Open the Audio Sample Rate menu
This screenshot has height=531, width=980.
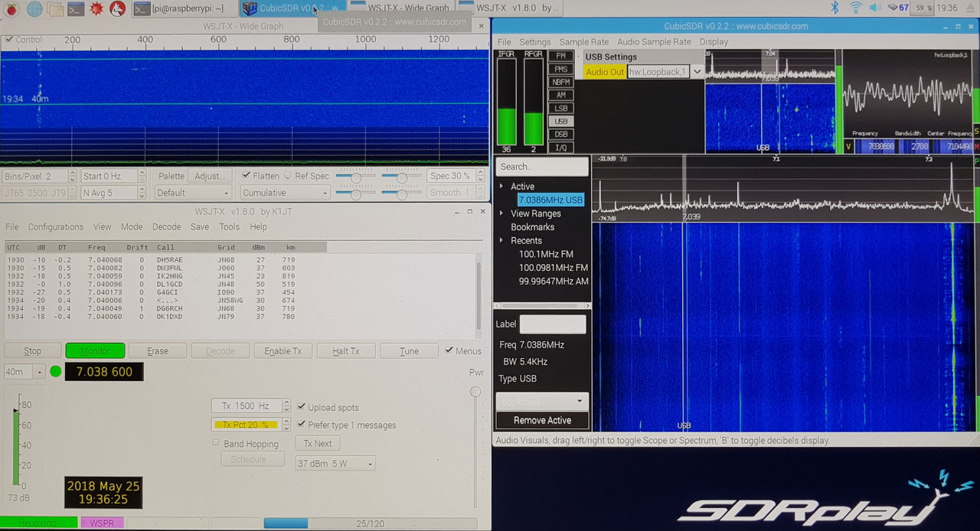pos(653,42)
